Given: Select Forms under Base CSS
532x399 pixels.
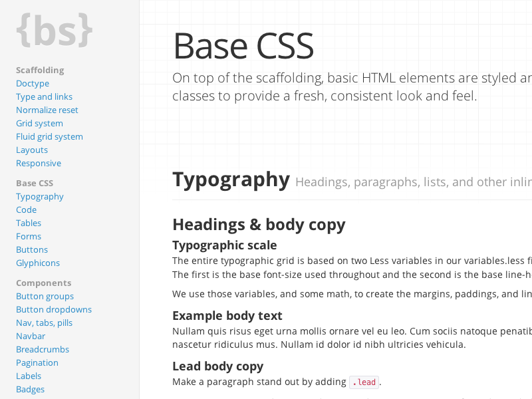Looking at the screenshot, I should click(x=29, y=236).
